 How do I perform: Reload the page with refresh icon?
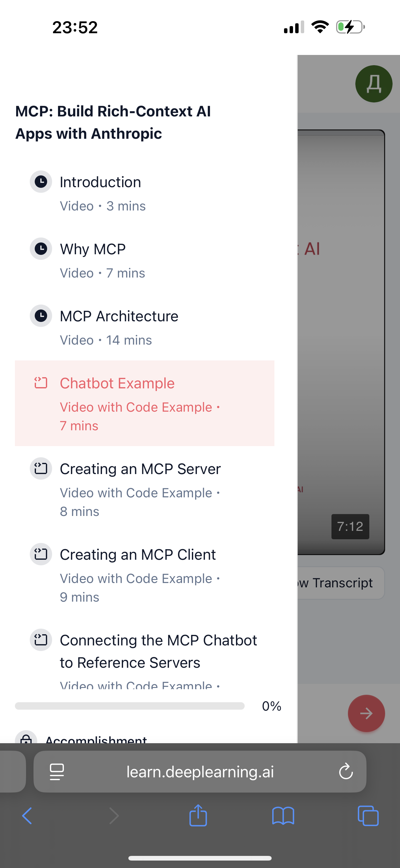(346, 772)
